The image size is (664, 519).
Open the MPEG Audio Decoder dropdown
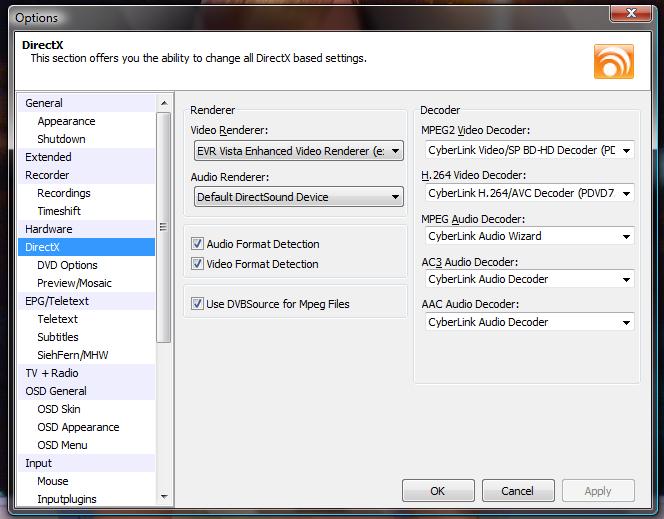pos(529,236)
